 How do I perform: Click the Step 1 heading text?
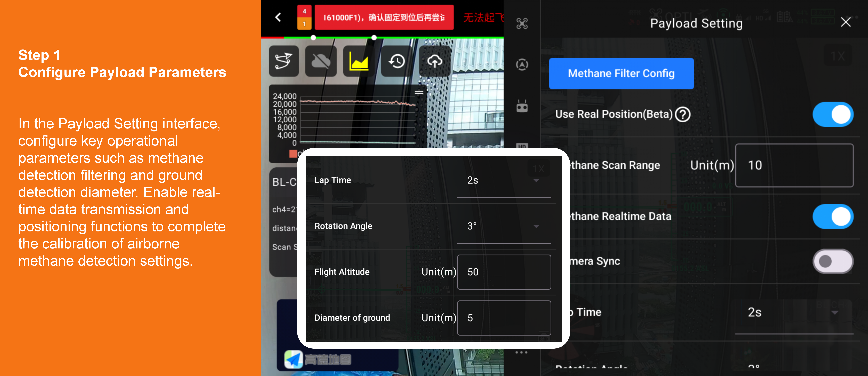[39, 55]
